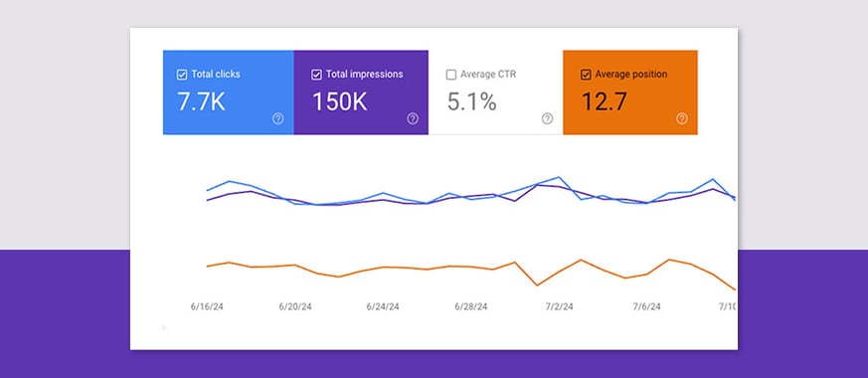The image size is (868, 378).
Task: Click the 7/2/24 axis date
Action: [x=559, y=306]
